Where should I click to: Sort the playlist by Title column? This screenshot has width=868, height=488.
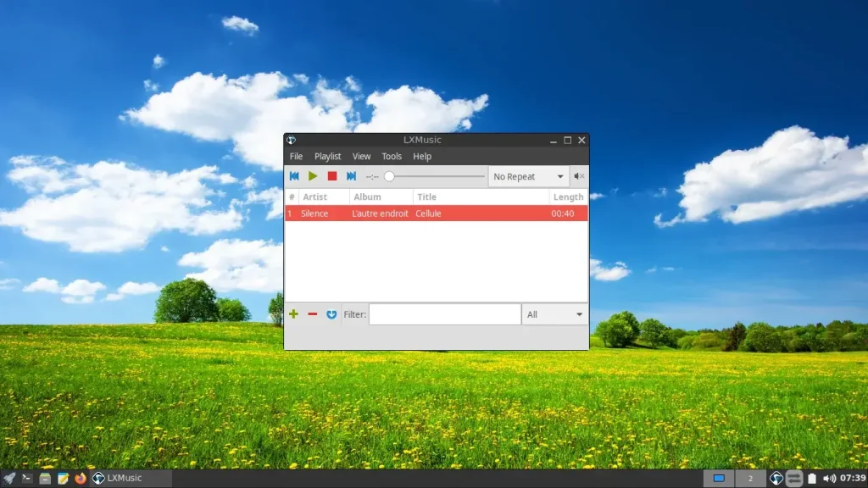(x=481, y=197)
